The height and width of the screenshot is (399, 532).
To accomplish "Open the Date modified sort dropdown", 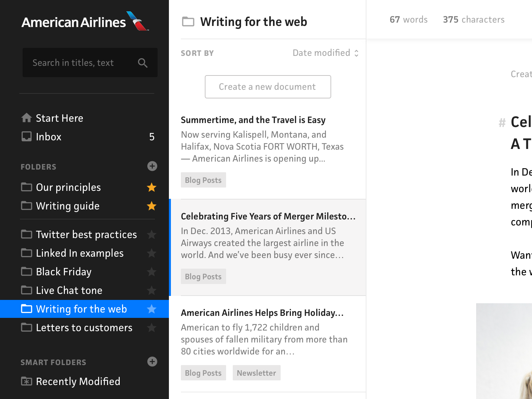I will click(x=321, y=53).
